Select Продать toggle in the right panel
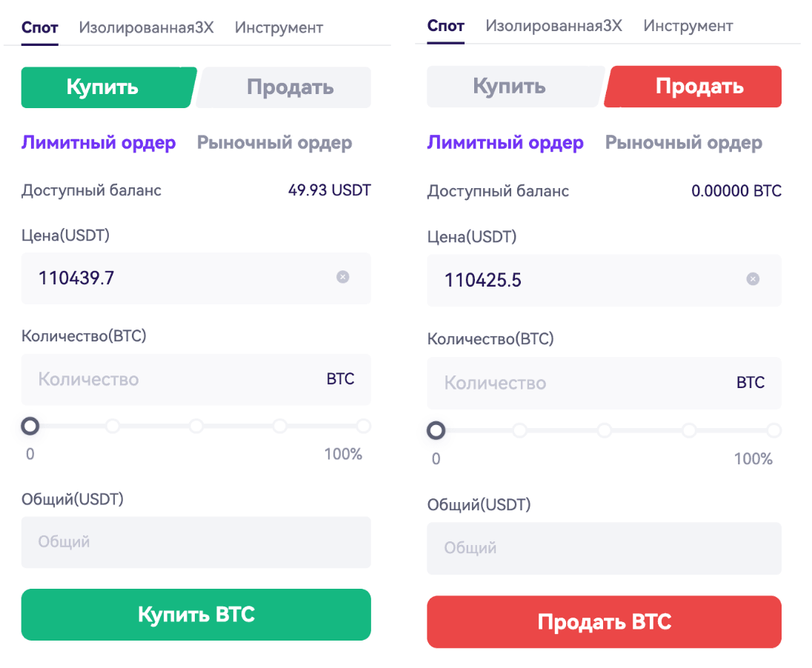Image resolution: width=812 pixels, height=668 pixels. pyautogui.click(x=693, y=87)
